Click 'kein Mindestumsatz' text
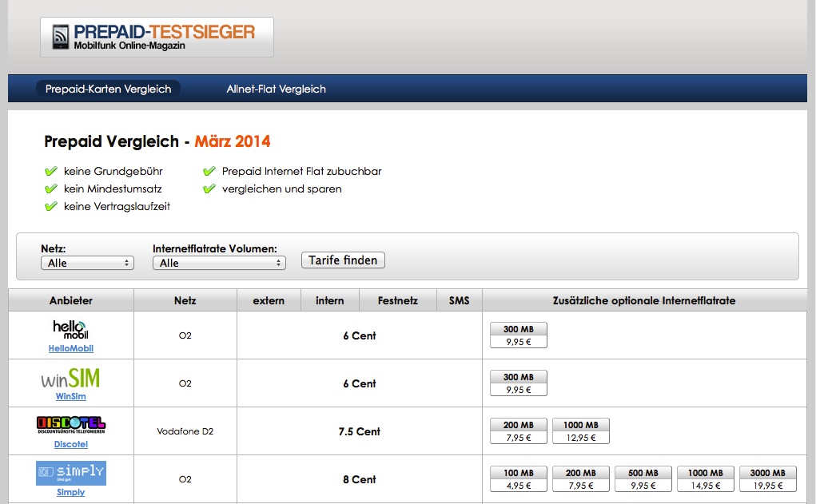Viewport: 816px width, 504px height. tap(113, 189)
